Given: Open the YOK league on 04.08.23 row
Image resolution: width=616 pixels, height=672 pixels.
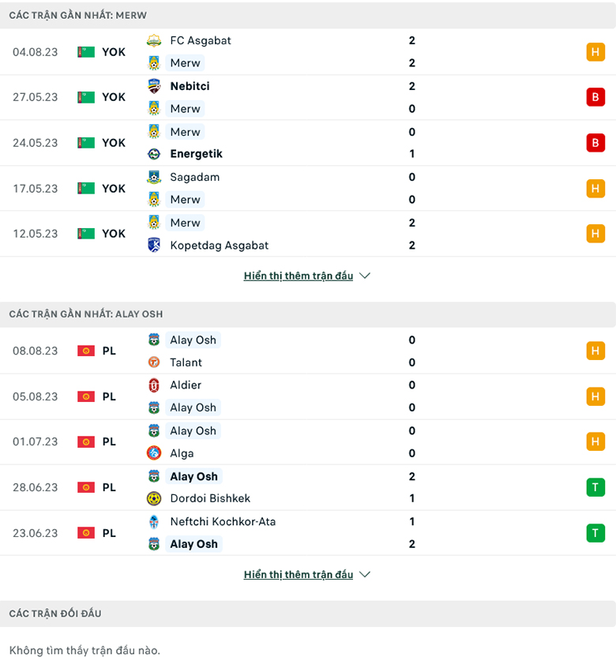Looking at the screenshot, I should [x=113, y=51].
